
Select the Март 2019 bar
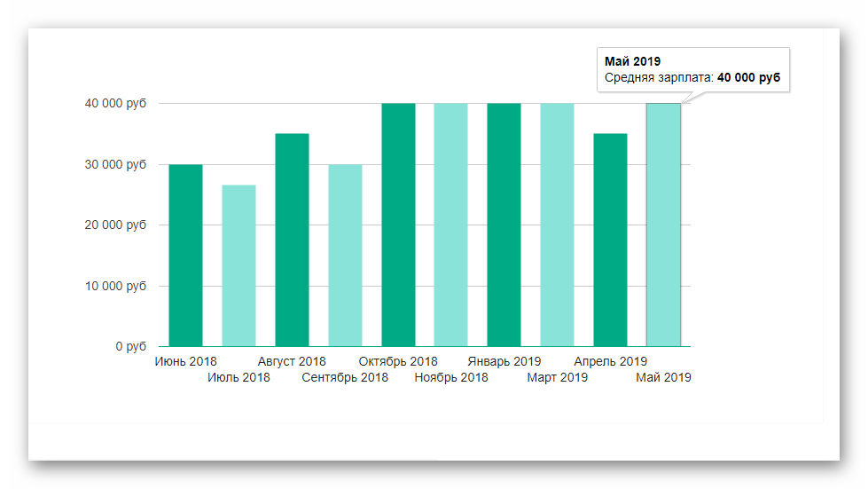[557, 225]
